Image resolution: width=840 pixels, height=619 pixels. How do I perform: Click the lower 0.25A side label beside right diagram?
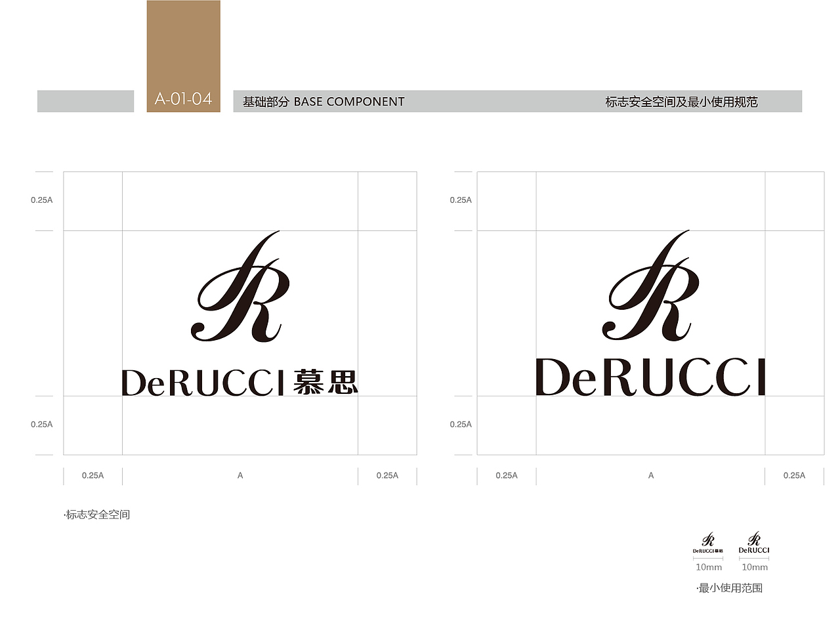(461, 424)
